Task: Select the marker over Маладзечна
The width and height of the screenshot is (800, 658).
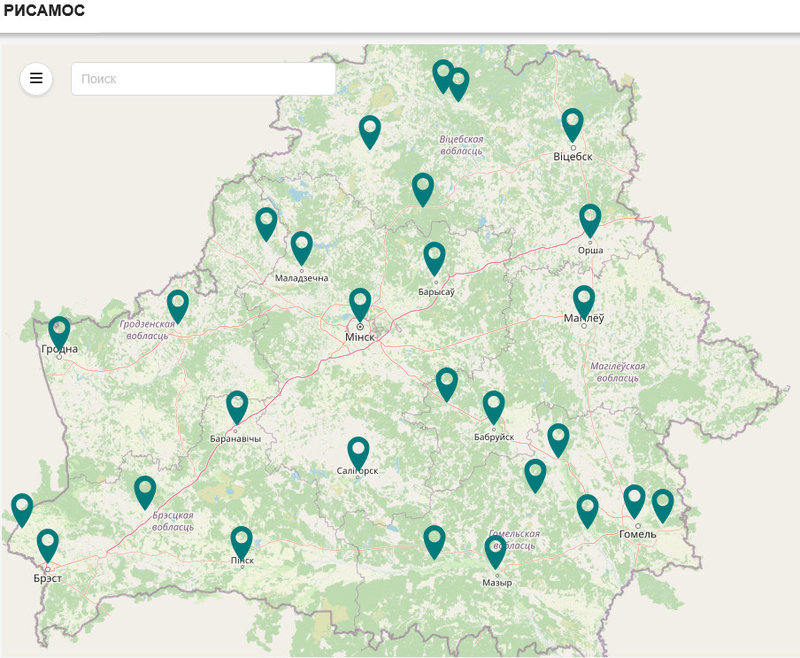Action: pyautogui.click(x=302, y=246)
